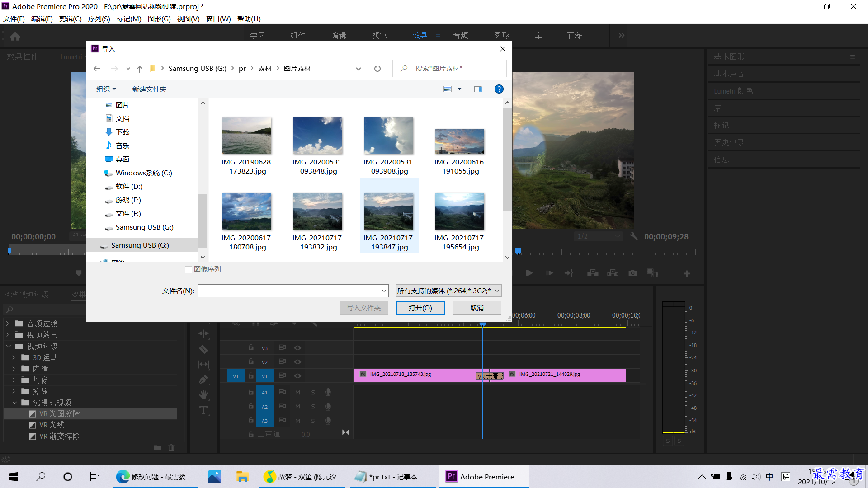Play the program monitor

[x=529, y=273]
